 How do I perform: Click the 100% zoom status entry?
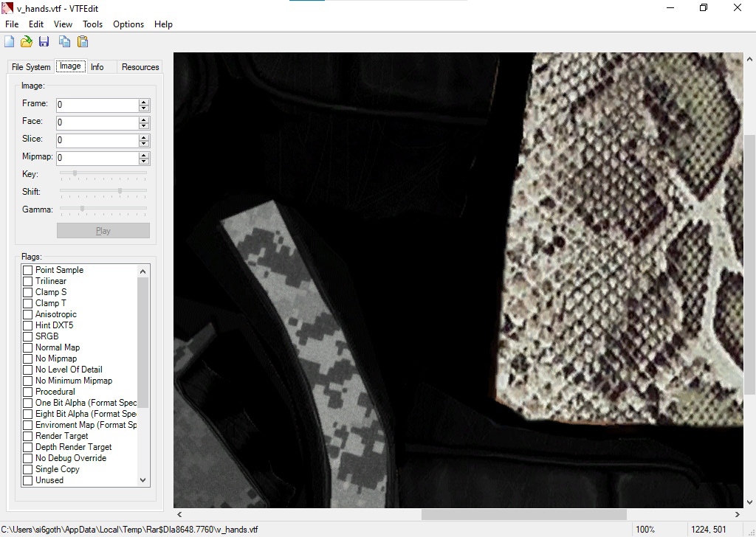tap(645, 530)
